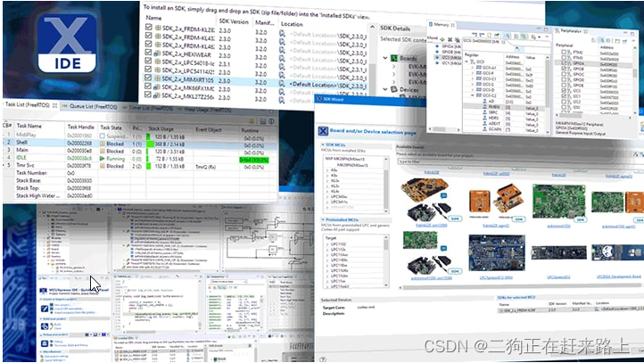Click help question mark at wizard bottom
The height and width of the screenshot is (363, 644).
click(323, 359)
